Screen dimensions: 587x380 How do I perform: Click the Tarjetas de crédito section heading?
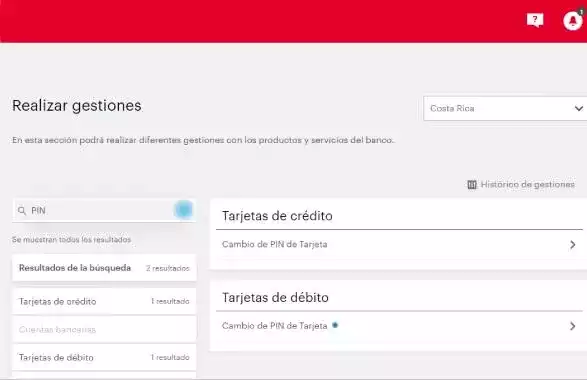coord(277,216)
